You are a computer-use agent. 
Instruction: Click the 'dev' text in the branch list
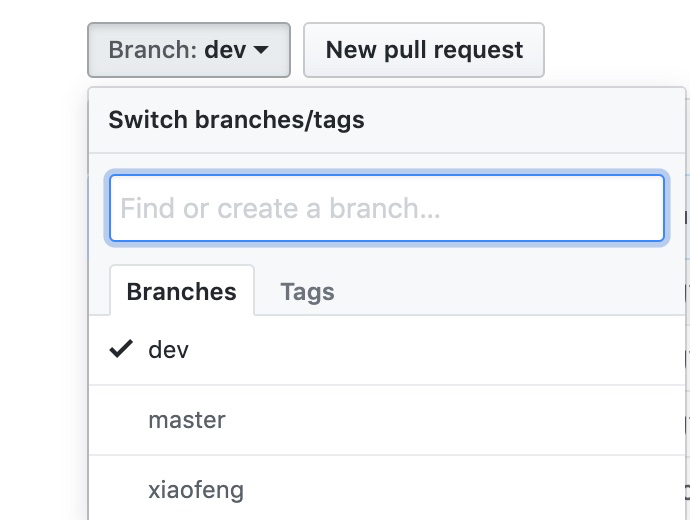click(x=168, y=350)
